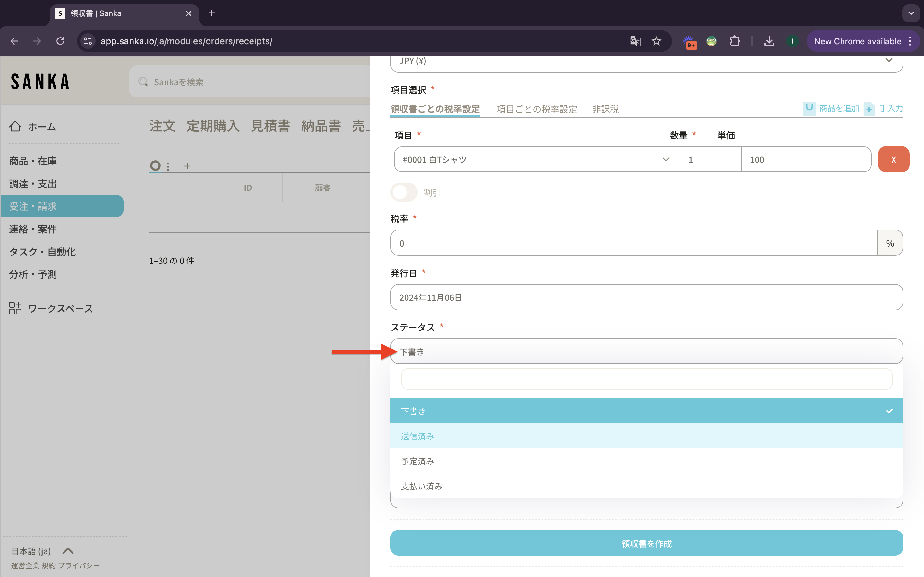Open the Workspace grid icon
This screenshot has width=924, height=577.
click(x=15, y=308)
